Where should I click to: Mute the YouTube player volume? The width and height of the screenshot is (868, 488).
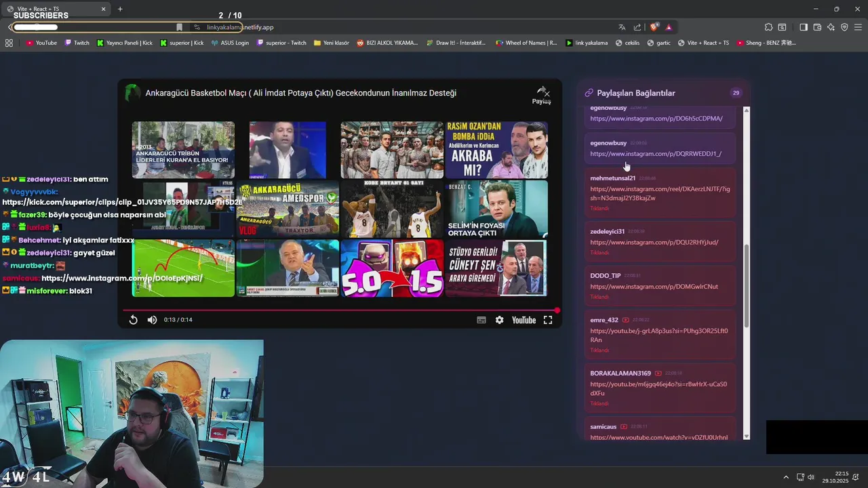[x=152, y=320]
